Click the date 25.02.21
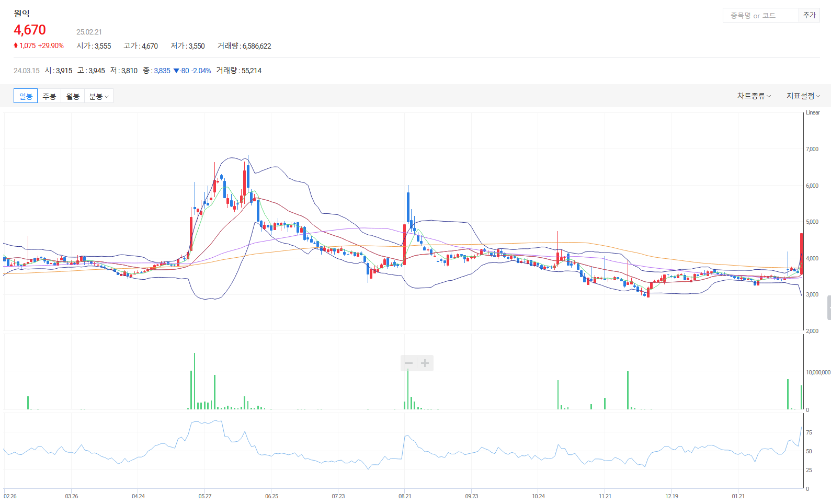831x504 pixels. pos(89,32)
